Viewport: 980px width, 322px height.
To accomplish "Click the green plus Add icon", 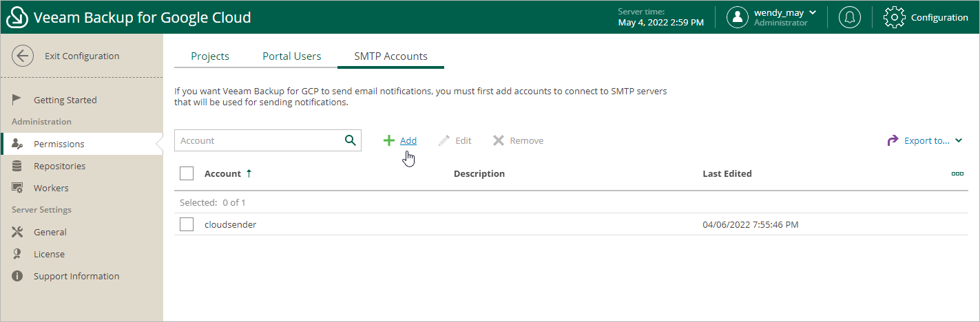I will tap(389, 140).
